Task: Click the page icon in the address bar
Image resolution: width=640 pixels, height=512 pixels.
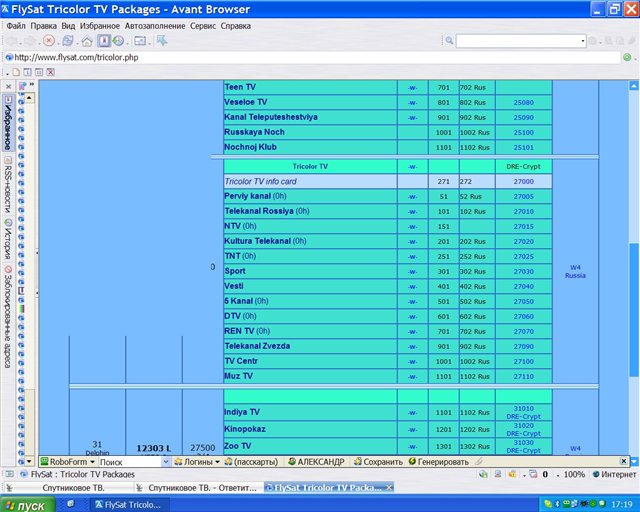Action: 9,57
